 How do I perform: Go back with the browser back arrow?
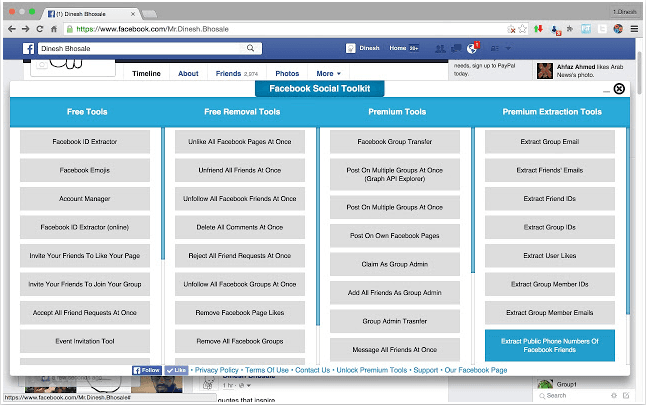[12, 29]
